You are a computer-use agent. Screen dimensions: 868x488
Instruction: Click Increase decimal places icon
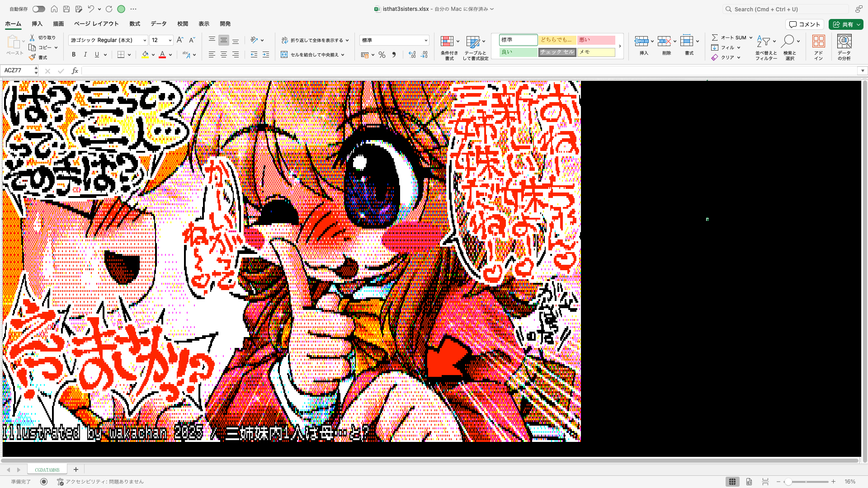tap(412, 55)
